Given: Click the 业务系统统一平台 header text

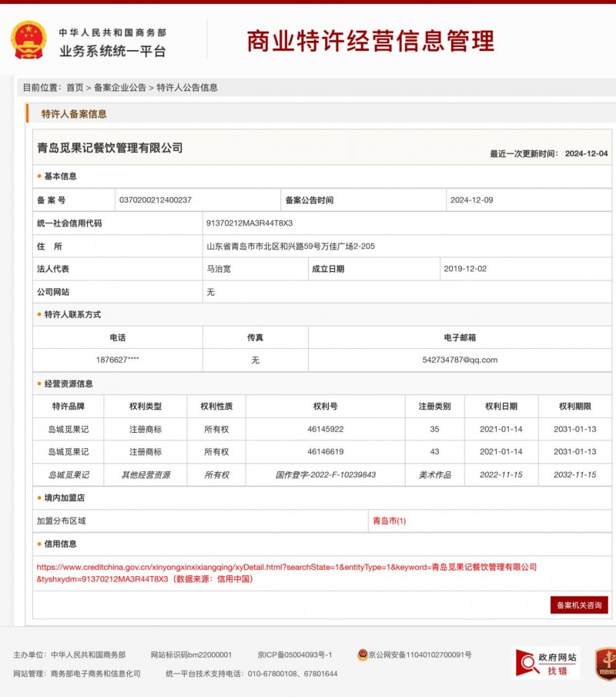Looking at the screenshot, I should coord(112,52).
